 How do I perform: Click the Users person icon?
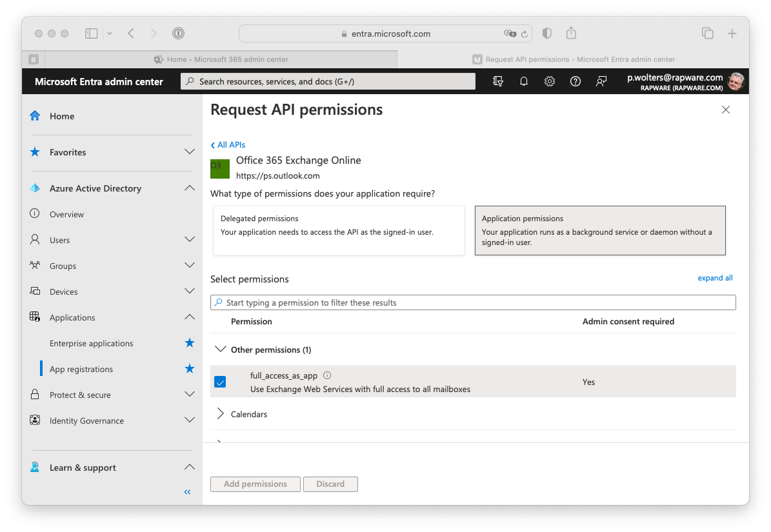point(35,240)
